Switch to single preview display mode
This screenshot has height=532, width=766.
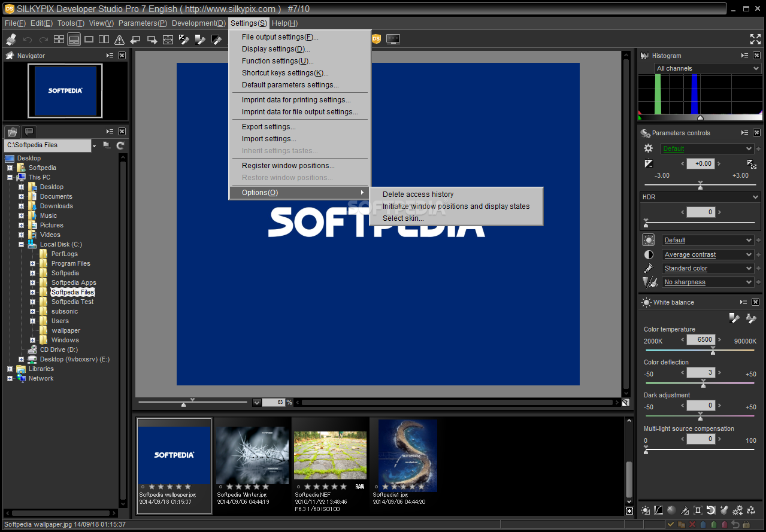click(x=89, y=39)
